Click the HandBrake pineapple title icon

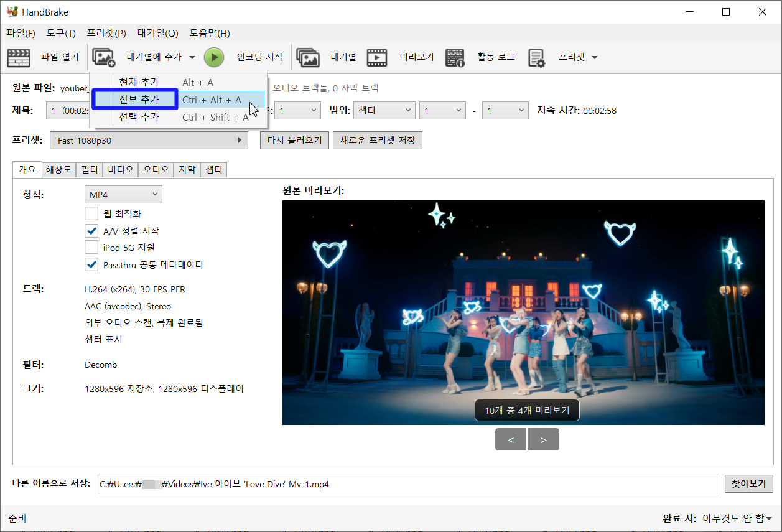tap(11, 12)
